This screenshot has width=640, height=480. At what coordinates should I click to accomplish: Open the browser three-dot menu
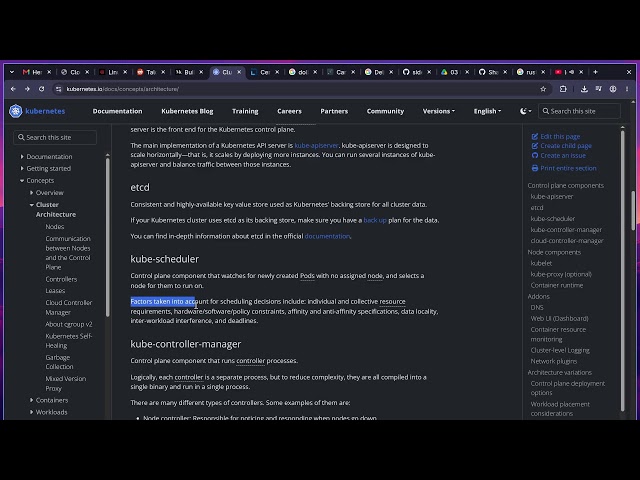627,89
